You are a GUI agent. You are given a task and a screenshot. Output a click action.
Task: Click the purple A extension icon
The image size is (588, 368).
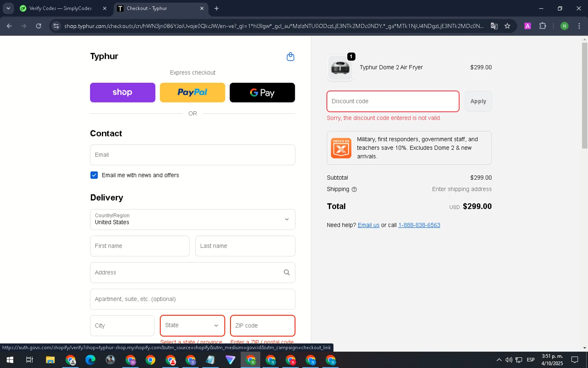pos(528,26)
